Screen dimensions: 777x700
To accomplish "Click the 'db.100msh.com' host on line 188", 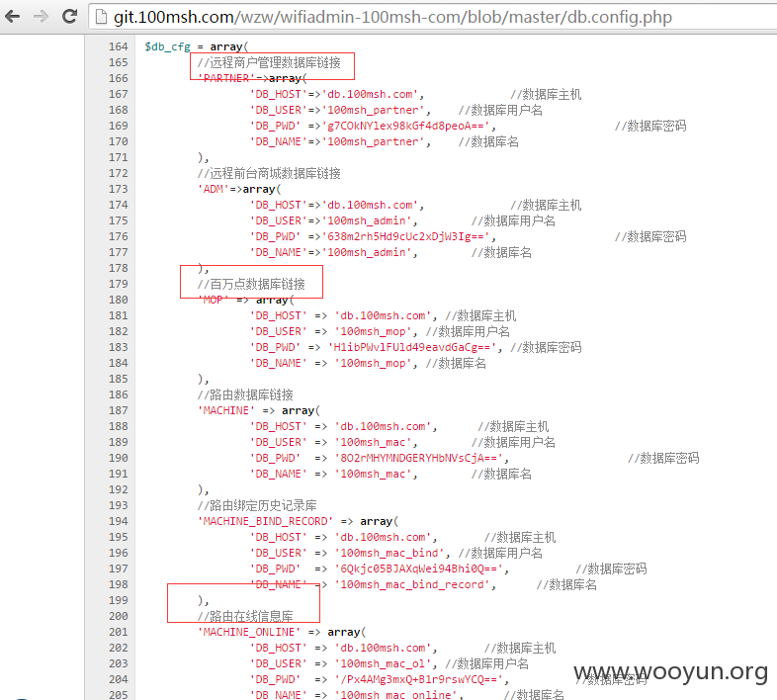I will (383, 426).
